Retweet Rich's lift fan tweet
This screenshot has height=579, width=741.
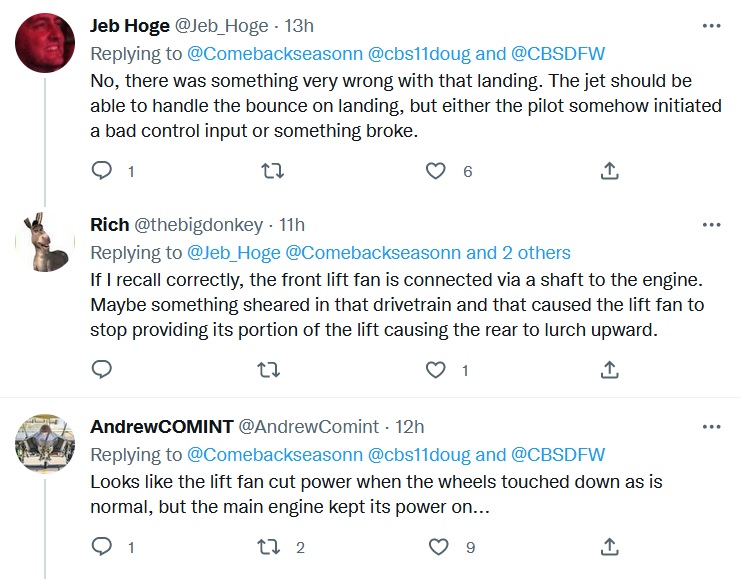[271, 371]
